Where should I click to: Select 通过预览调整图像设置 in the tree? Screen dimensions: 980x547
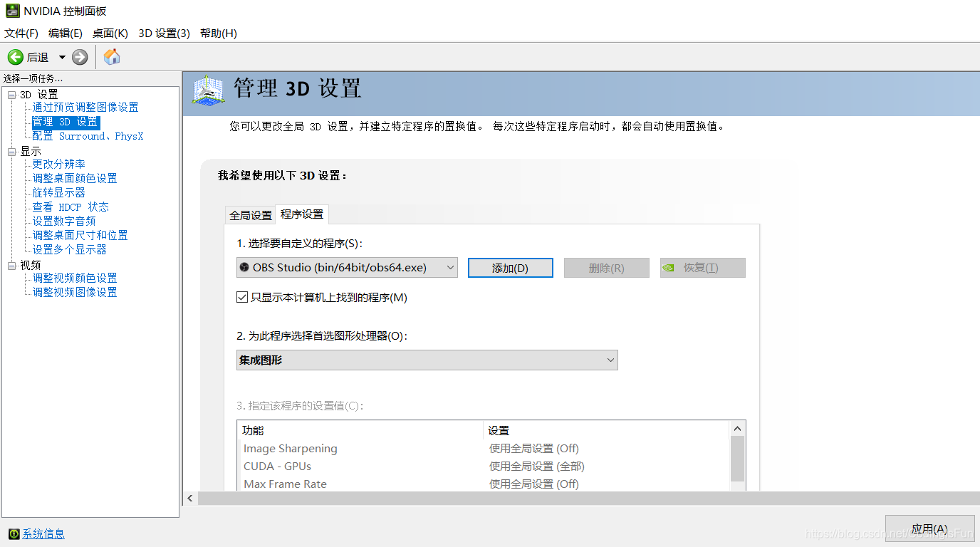click(85, 108)
